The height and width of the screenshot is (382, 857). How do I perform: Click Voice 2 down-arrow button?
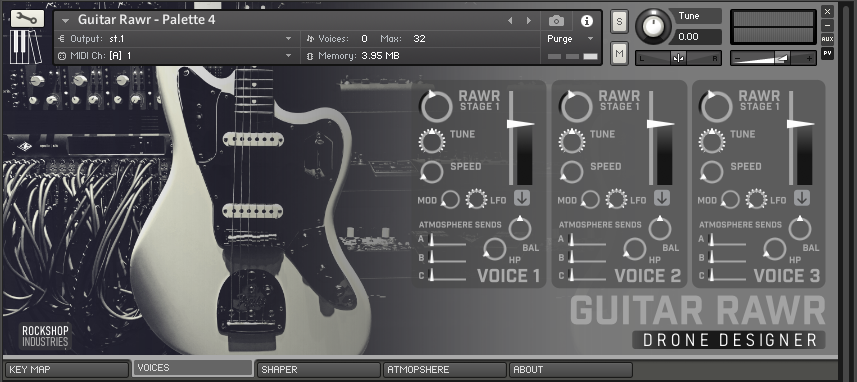pos(662,198)
